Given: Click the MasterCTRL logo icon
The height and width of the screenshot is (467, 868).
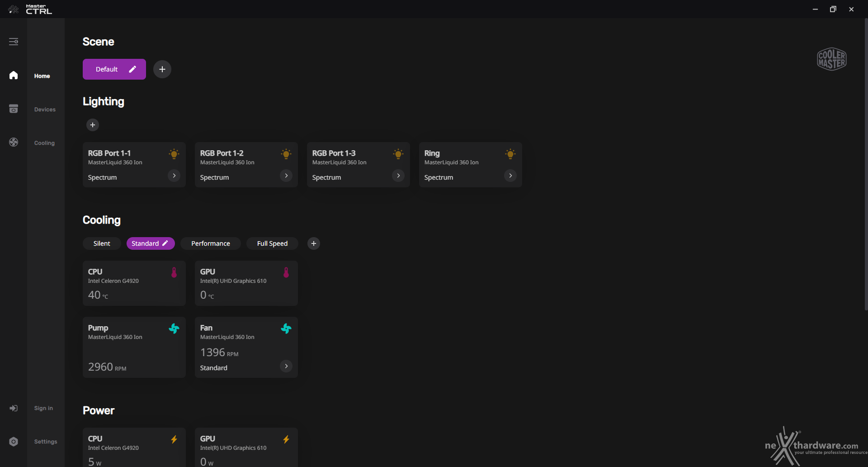Looking at the screenshot, I should [14, 9].
